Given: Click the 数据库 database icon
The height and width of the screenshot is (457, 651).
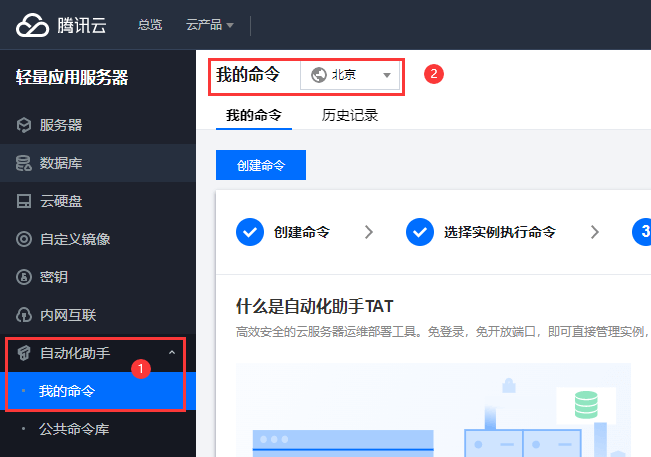Looking at the screenshot, I should coord(23,163).
